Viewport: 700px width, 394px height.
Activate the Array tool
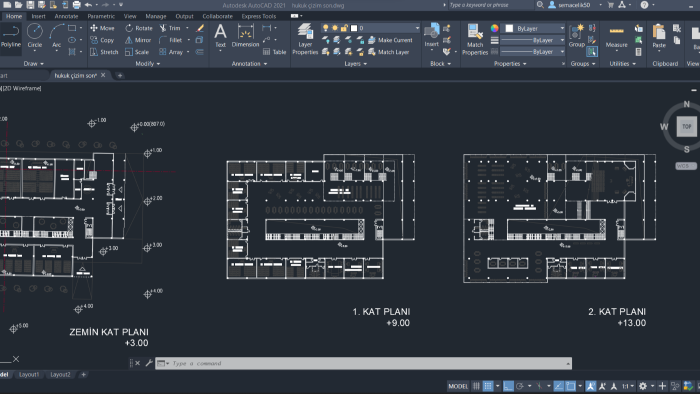click(x=171, y=52)
